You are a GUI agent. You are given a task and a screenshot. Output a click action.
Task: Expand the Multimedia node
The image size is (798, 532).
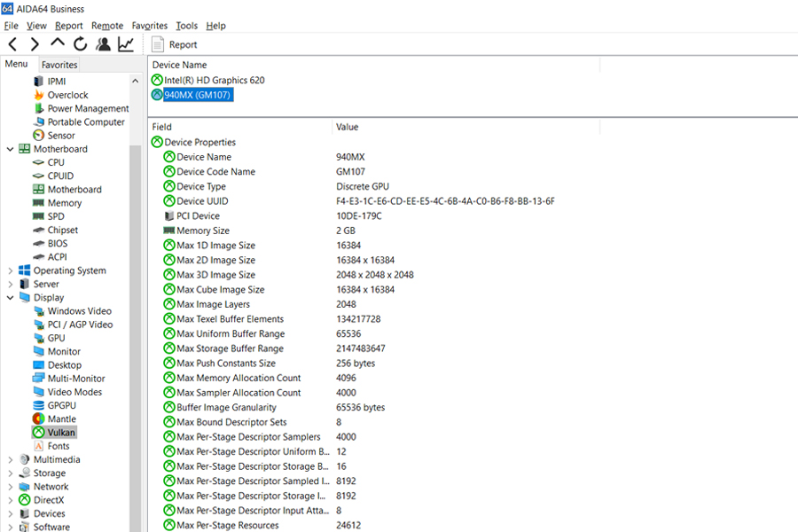(10, 459)
